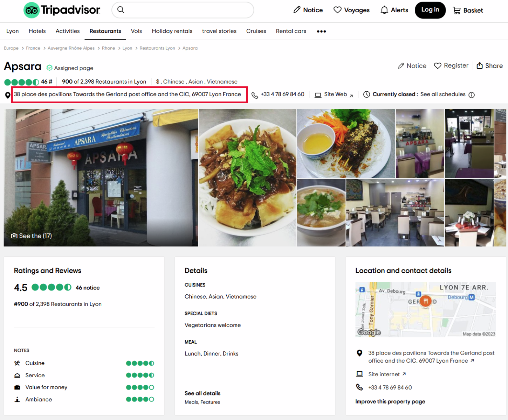Click the Notice pencil icon beside Register
This screenshot has width=508, height=420.
click(x=401, y=66)
